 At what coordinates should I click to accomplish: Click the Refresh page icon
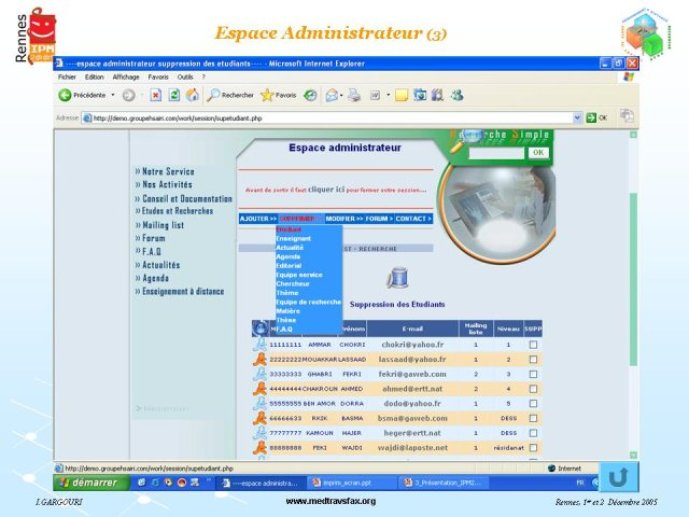(174, 95)
